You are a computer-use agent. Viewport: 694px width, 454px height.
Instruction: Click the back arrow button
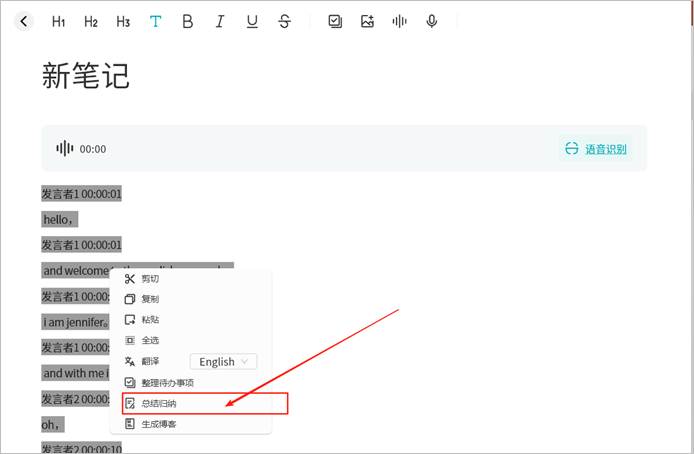point(24,21)
